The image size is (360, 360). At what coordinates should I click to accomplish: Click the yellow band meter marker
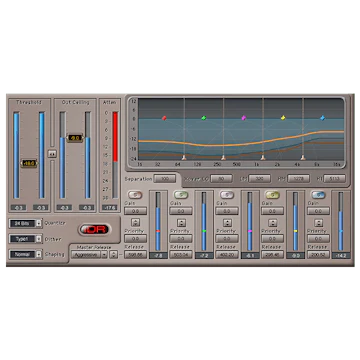tap(295, 231)
